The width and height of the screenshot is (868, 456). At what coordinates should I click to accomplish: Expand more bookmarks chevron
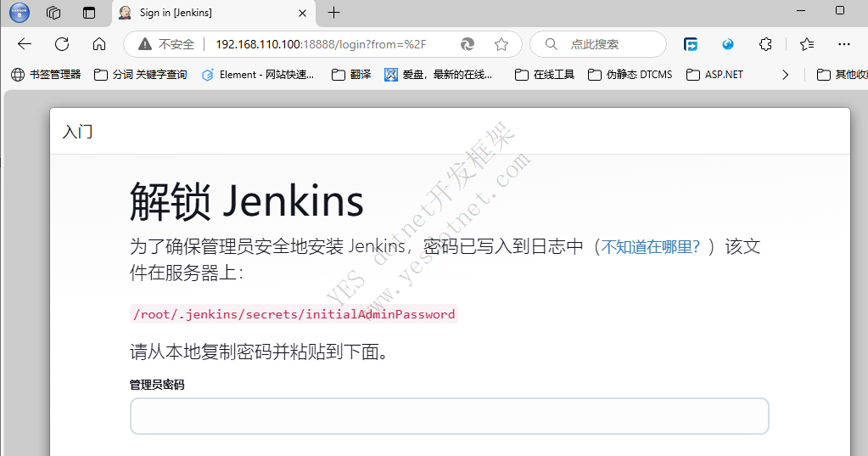(x=785, y=75)
